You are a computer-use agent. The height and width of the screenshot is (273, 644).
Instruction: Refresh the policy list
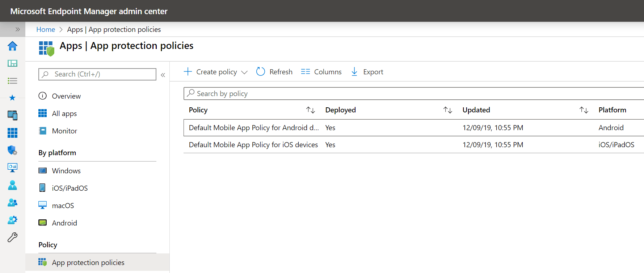pos(274,72)
